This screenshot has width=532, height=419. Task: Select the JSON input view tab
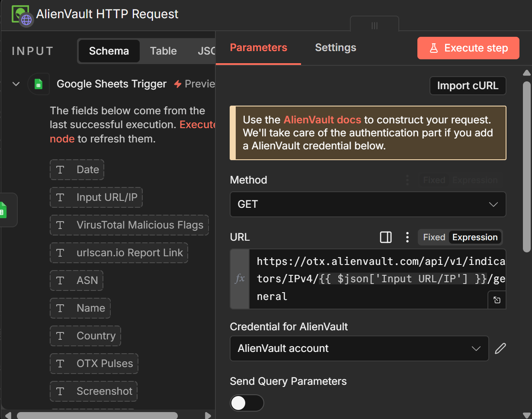point(206,51)
